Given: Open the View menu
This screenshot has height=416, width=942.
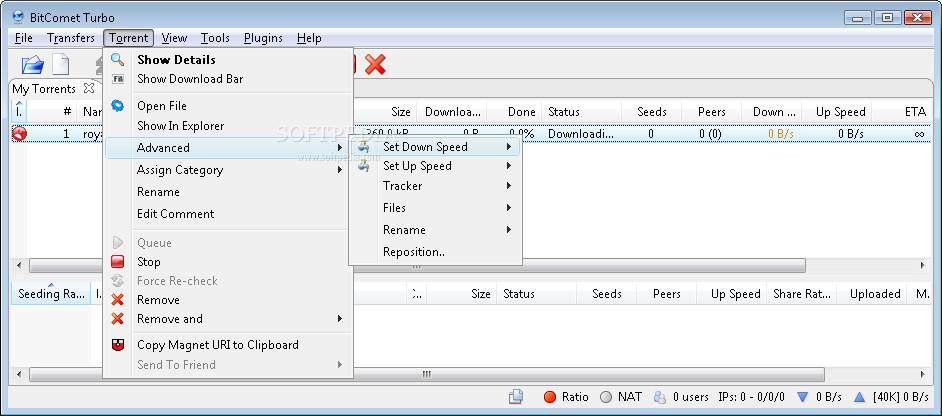Looking at the screenshot, I should coord(174,38).
